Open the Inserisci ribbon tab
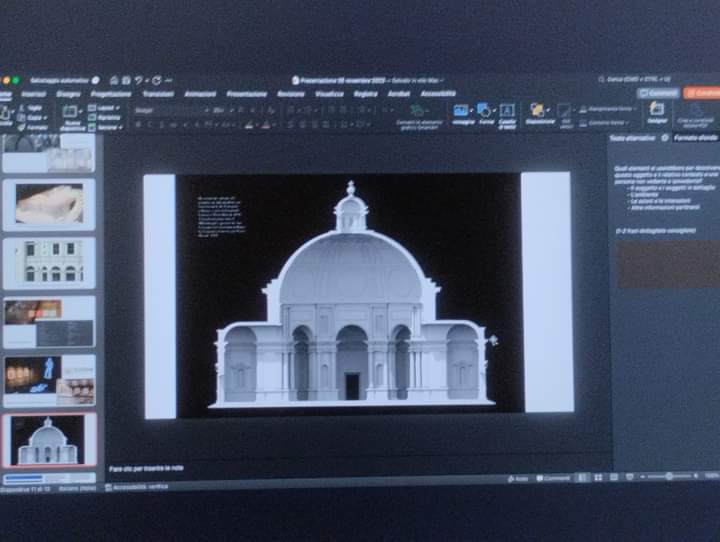720x542 pixels. (x=34, y=94)
